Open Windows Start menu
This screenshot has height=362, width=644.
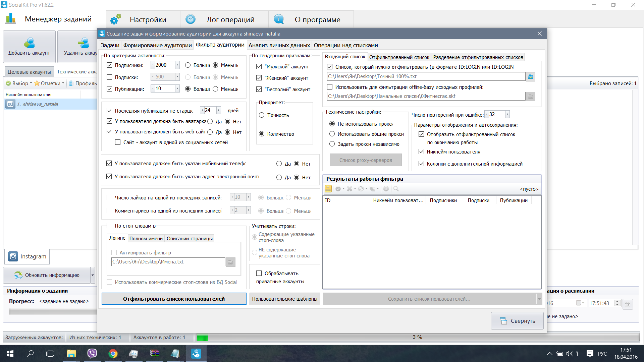(10, 354)
